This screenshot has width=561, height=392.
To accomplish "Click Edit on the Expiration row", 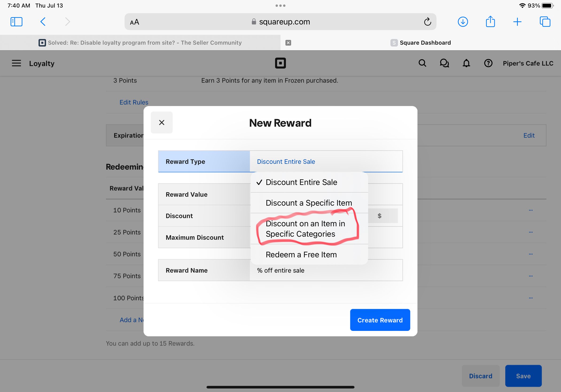I will coord(529,135).
